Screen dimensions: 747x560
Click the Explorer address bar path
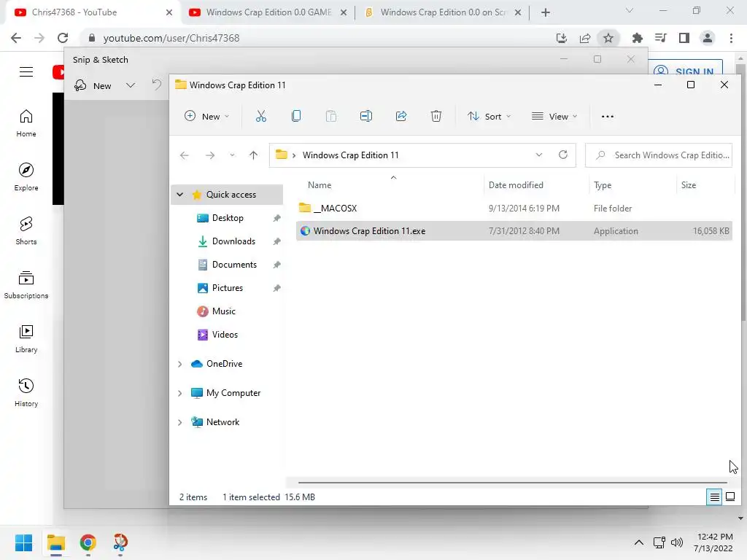pos(422,155)
